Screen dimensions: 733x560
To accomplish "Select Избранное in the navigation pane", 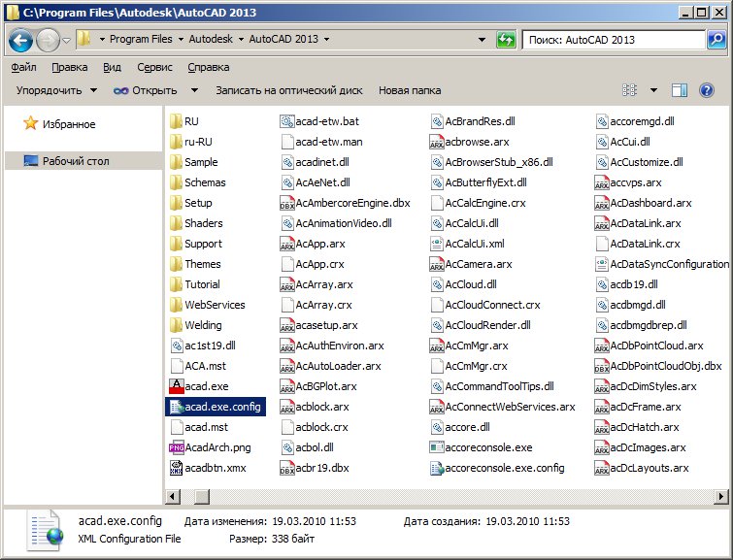I will 69,124.
